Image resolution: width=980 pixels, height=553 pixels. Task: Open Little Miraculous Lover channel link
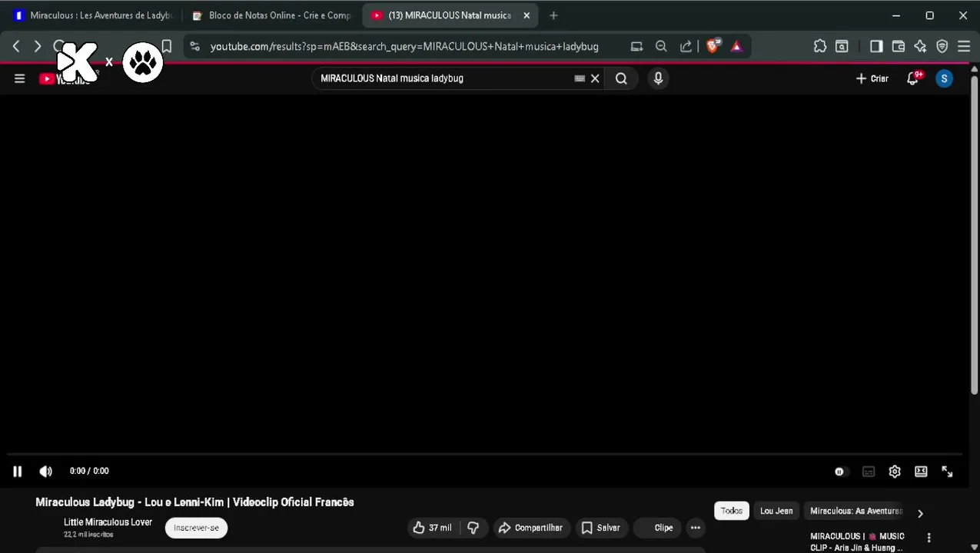pyautogui.click(x=108, y=522)
